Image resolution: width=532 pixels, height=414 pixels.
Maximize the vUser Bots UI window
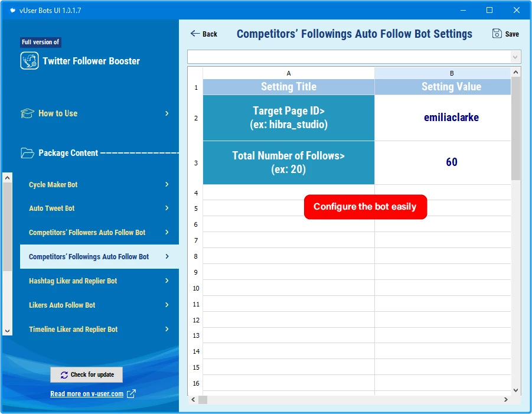(x=489, y=10)
